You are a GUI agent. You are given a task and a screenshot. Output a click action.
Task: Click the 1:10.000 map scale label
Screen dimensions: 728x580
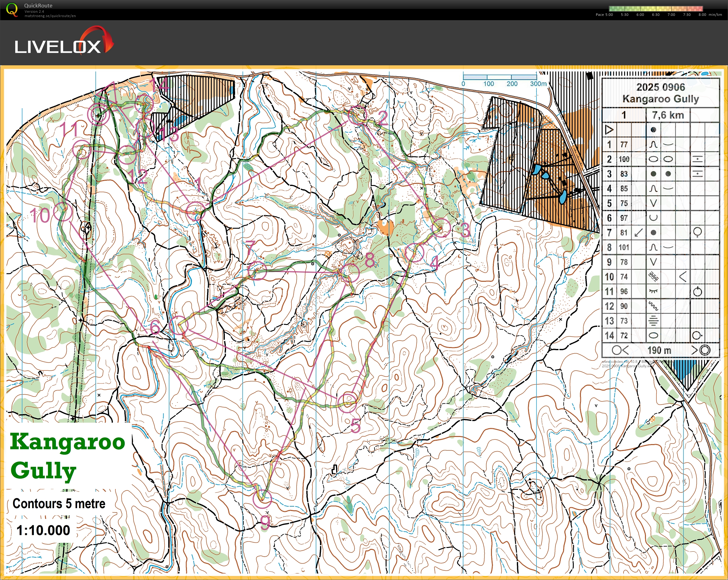[x=43, y=530]
